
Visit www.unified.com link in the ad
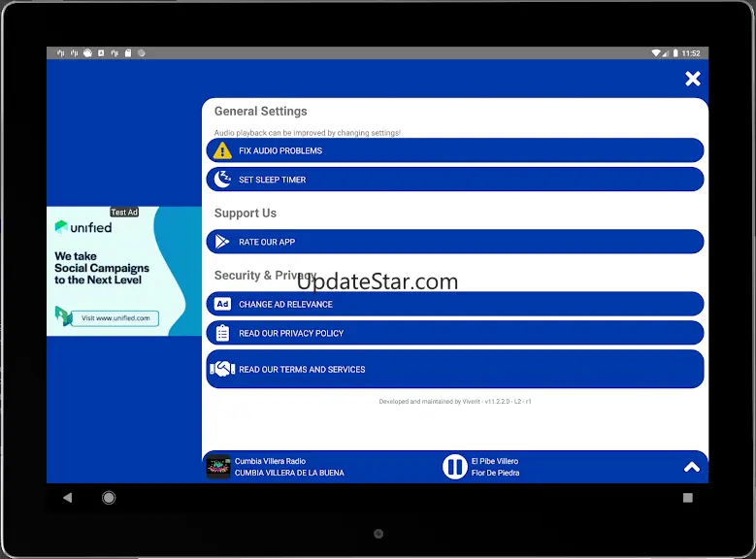(x=115, y=317)
